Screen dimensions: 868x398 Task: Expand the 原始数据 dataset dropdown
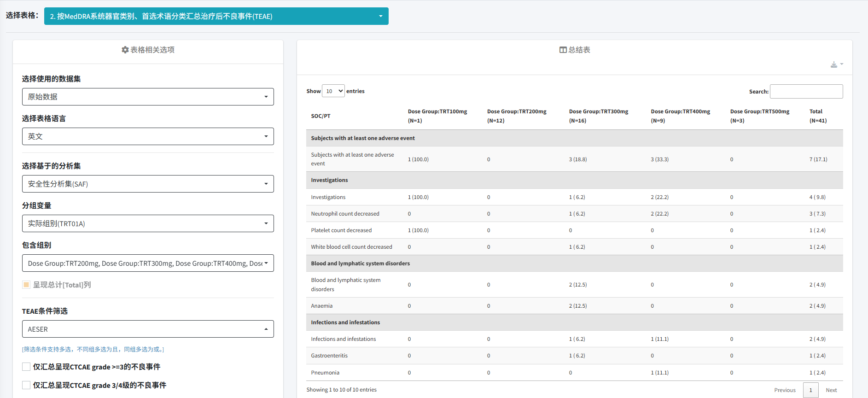[x=148, y=97]
